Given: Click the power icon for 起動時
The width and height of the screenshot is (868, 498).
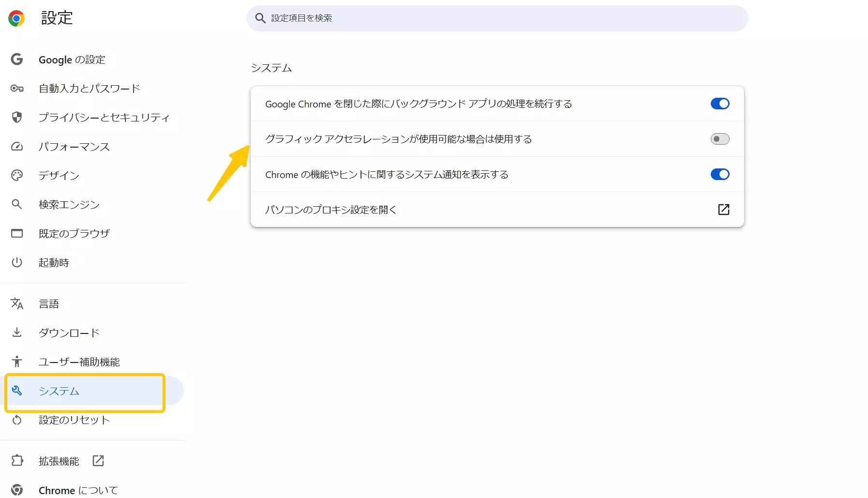Looking at the screenshot, I should pos(17,262).
